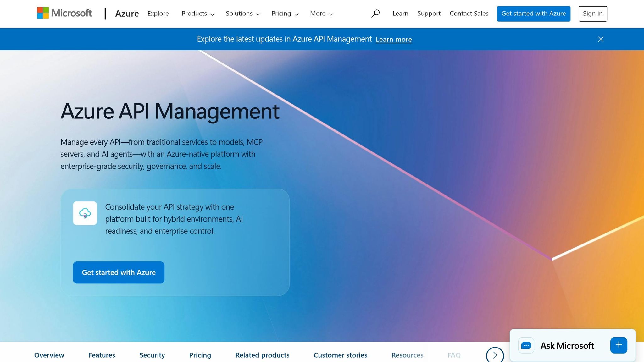This screenshot has height=362, width=644.
Task: Open the search magnifier icon
Action: coord(375,14)
